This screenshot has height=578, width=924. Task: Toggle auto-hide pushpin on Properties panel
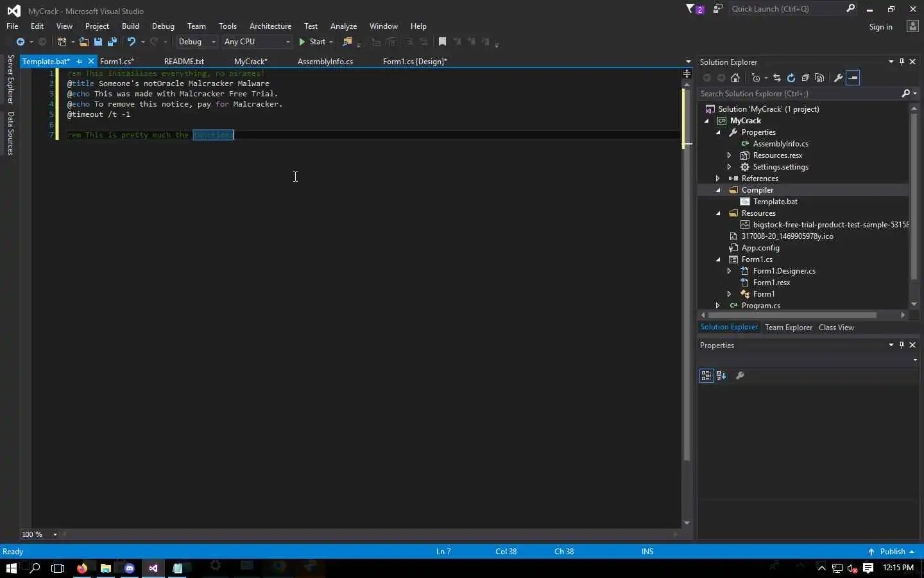902,345
